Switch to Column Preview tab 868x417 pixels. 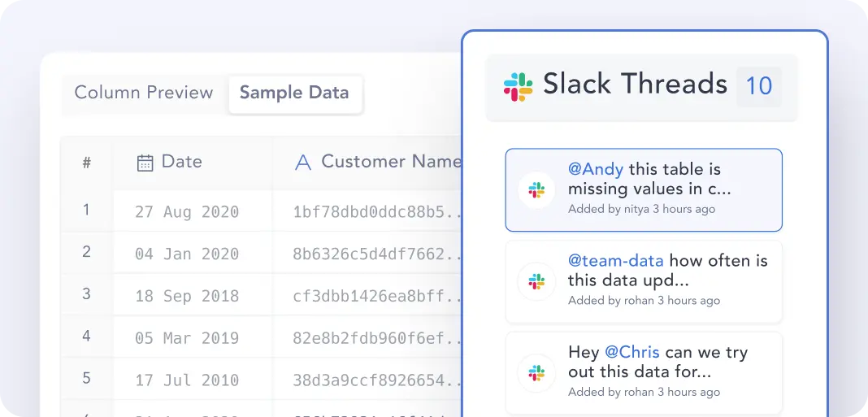[x=144, y=93]
